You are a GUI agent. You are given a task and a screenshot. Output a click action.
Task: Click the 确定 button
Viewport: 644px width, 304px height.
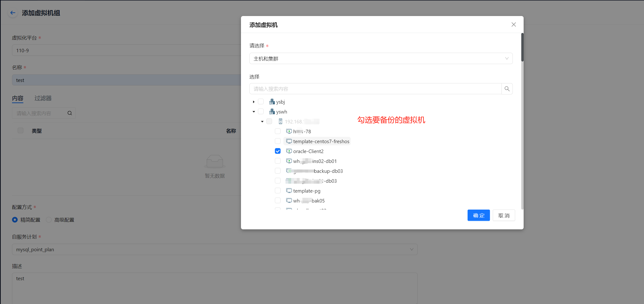point(478,215)
